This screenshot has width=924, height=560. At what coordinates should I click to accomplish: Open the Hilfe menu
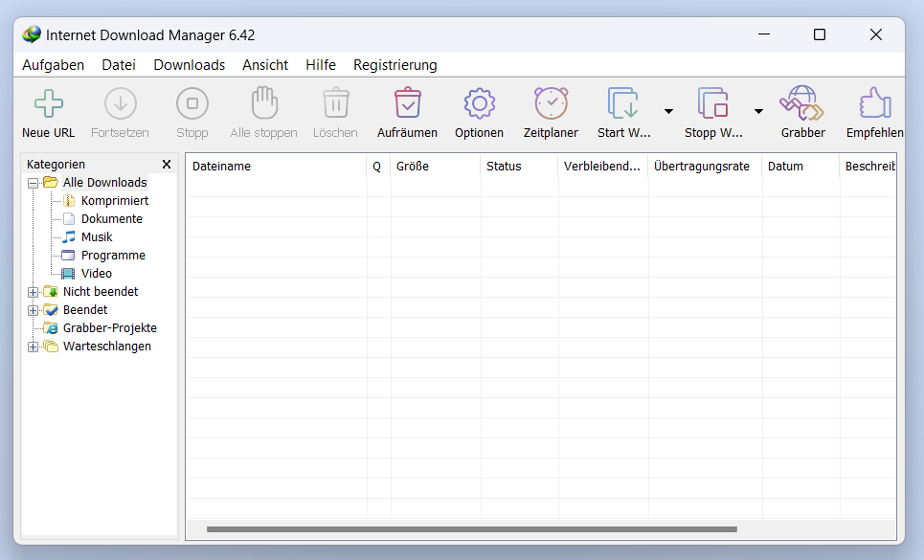pyautogui.click(x=321, y=65)
